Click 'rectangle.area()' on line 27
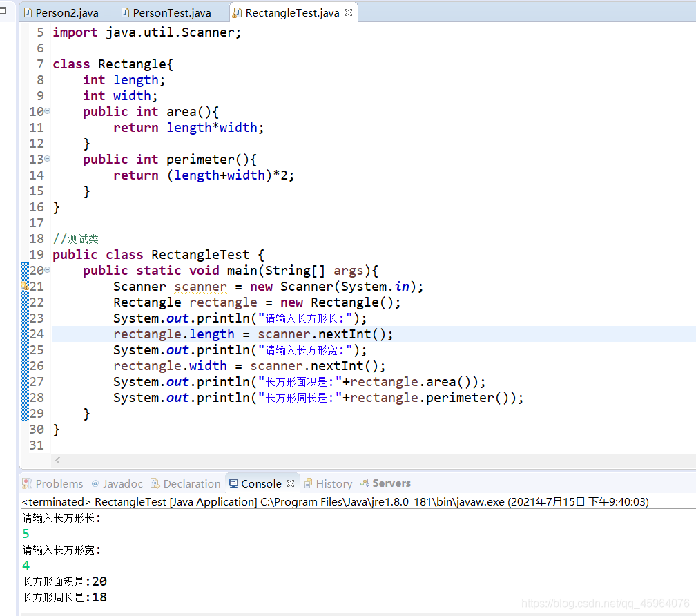The image size is (696, 616). click(x=411, y=382)
